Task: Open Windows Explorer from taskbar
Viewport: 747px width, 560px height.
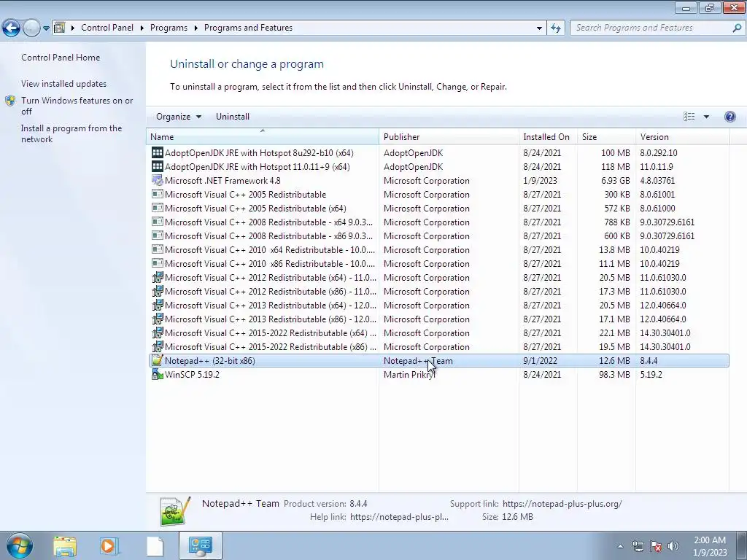Action: point(65,546)
